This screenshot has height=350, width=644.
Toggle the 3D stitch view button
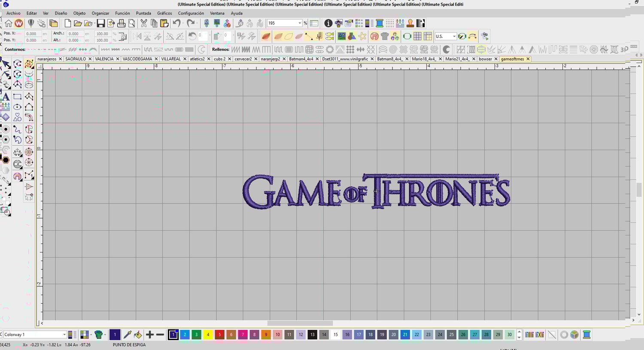pyautogui.click(x=624, y=49)
